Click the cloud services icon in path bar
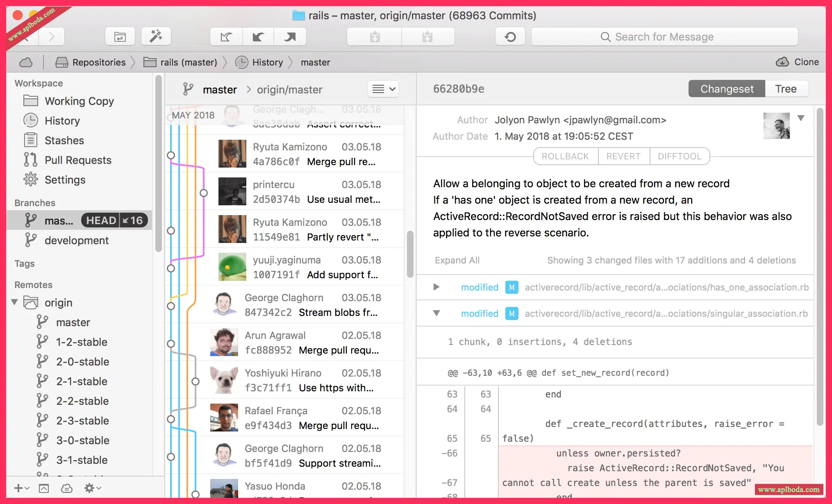 coord(26,62)
